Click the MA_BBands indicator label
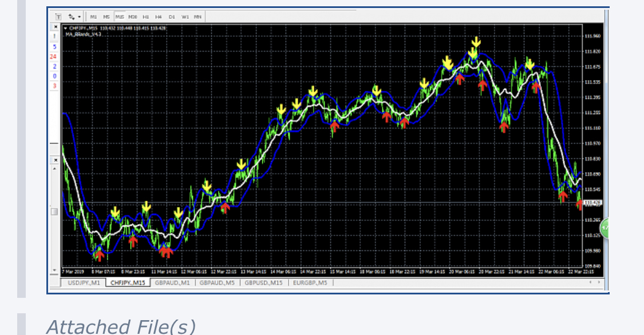This screenshot has width=644, height=335. point(84,34)
